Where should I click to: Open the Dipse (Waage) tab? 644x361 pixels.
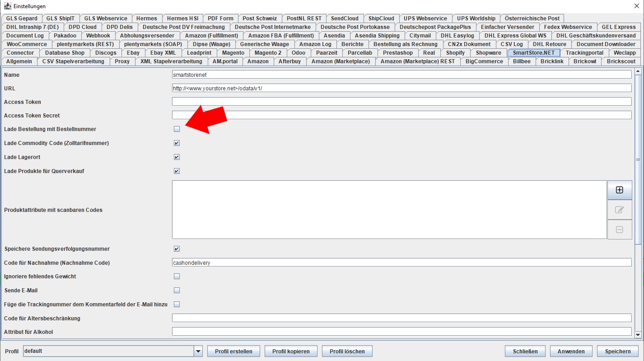coord(211,44)
